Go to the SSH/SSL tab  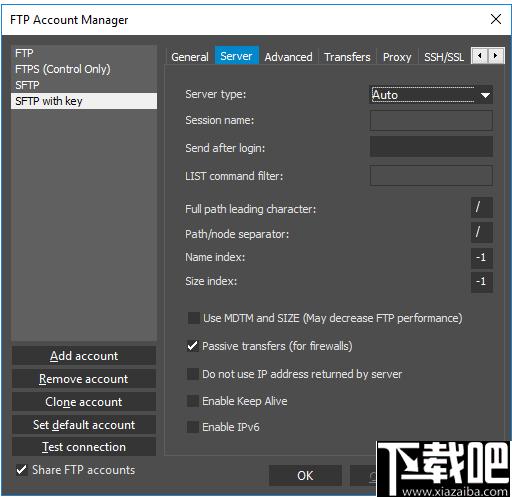point(444,57)
